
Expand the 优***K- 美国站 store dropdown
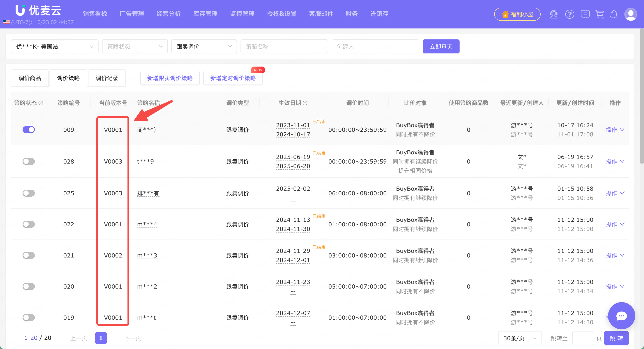click(55, 46)
